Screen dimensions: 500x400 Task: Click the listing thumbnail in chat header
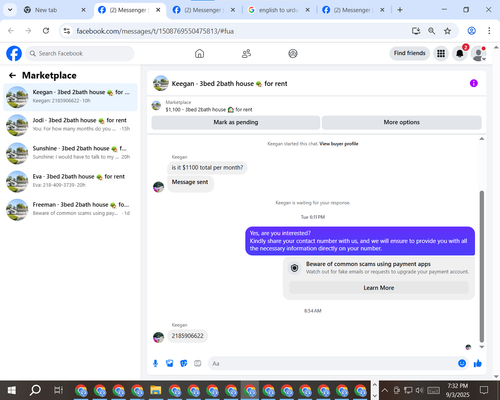click(161, 83)
